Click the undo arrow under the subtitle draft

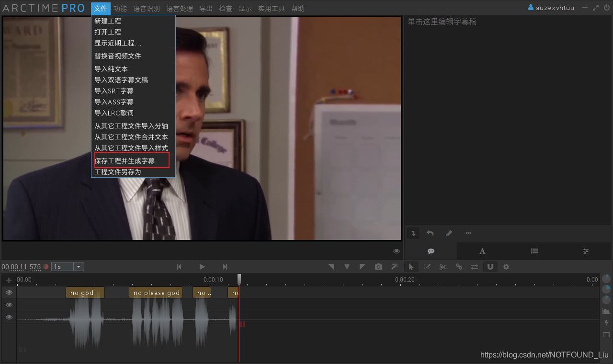430,233
